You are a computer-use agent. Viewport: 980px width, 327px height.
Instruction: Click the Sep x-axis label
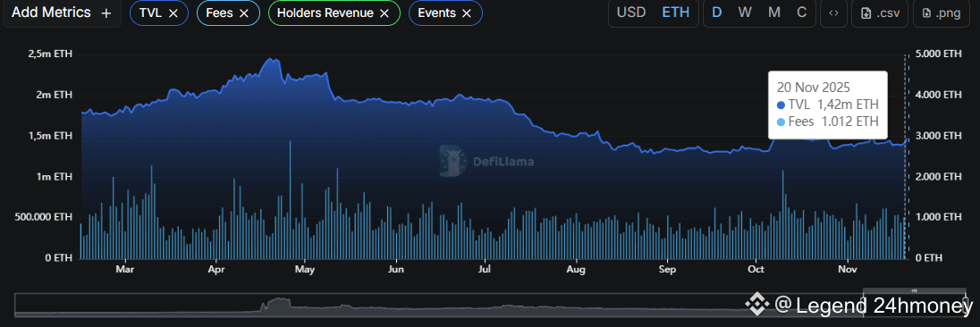(x=668, y=270)
